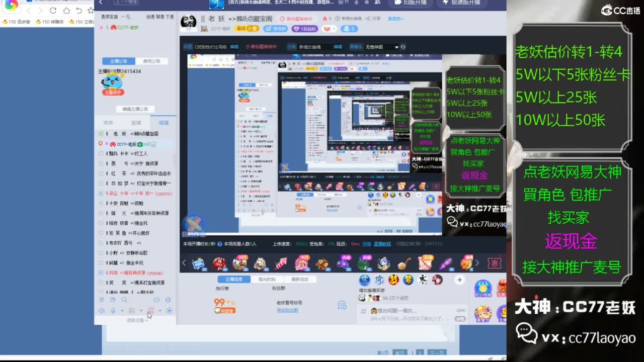Switch to the 频道 tab in the left panel
Viewport: 644px width, 362px height.
click(162, 122)
